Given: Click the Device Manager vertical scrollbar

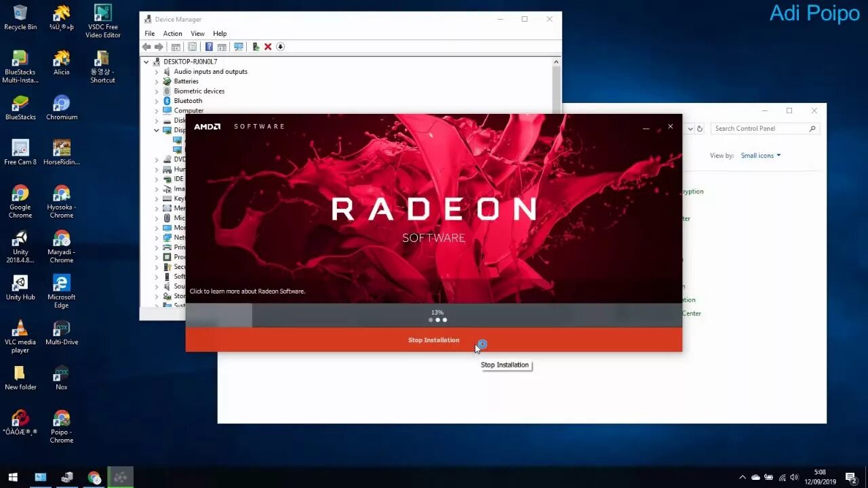Looking at the screenshot, I should tap(557, 85).
